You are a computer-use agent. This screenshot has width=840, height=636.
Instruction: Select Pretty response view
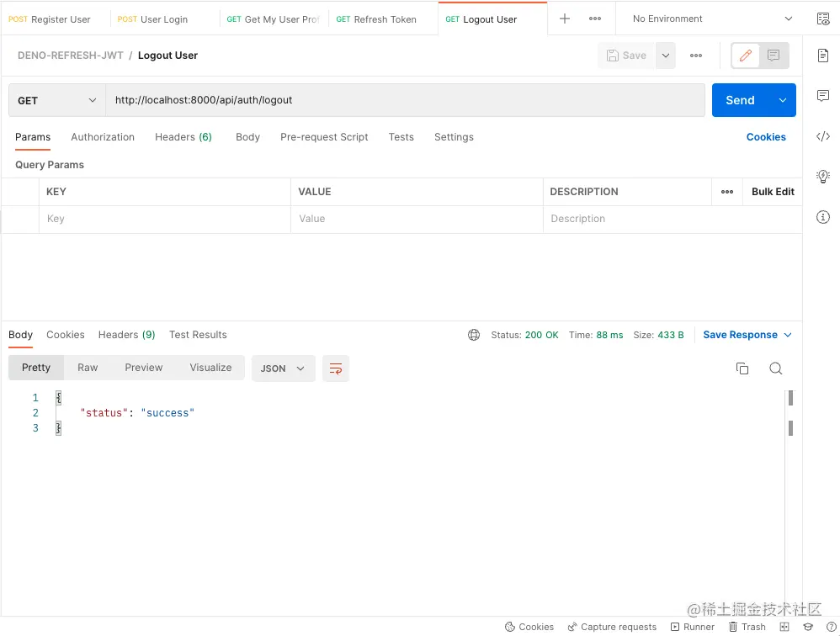[x=36, y=368]
